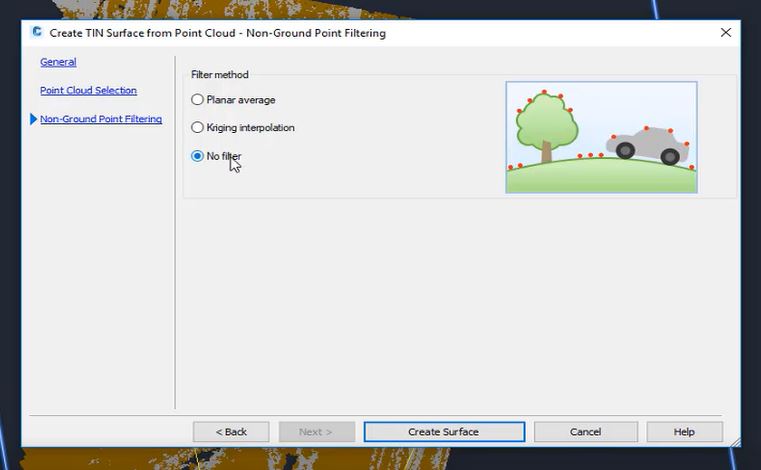761x470 pixels.
Task: Go to the Point Cloud Selection page
Action: point(88,90)
